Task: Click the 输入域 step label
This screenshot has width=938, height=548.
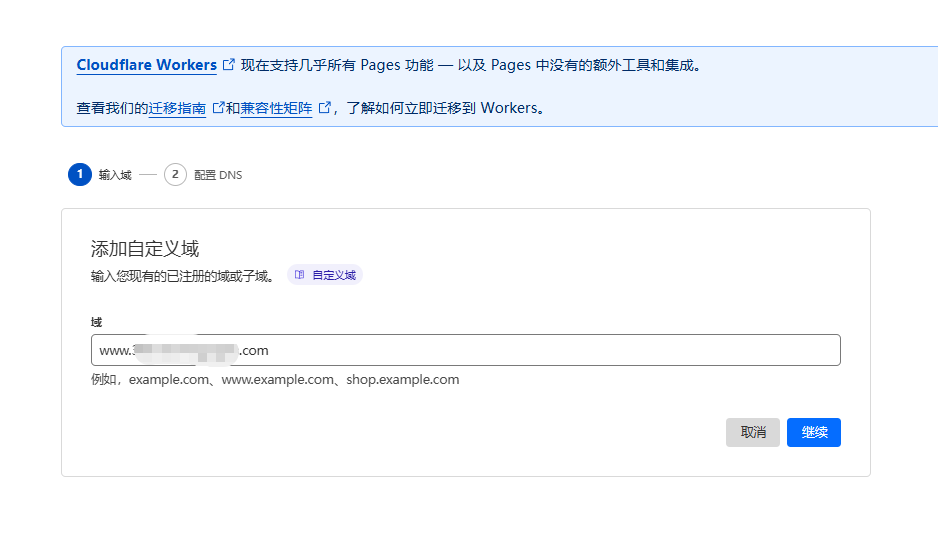Action: (x=115, y=175)
